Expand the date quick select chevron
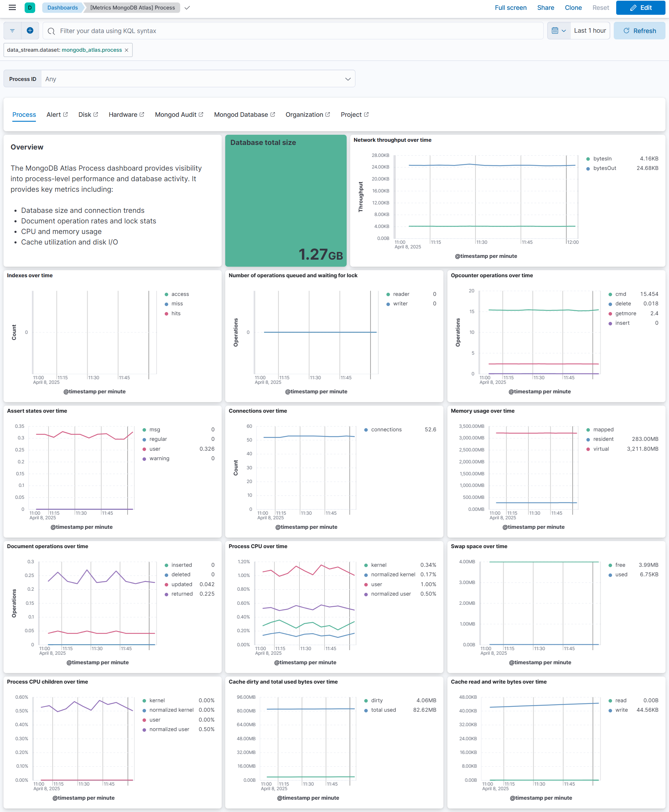This screenshot has width=669, height=812. [564, 30]
